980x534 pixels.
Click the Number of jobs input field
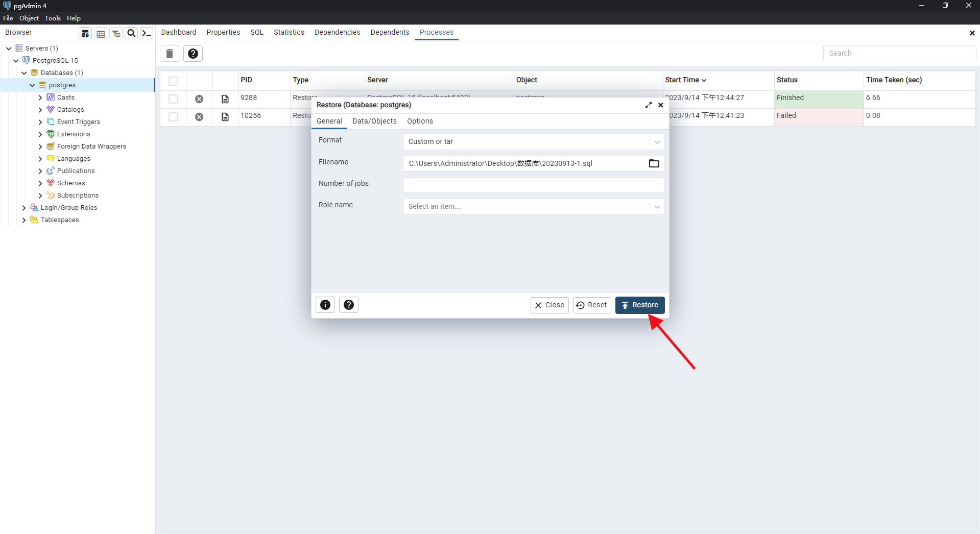[533, 185]
